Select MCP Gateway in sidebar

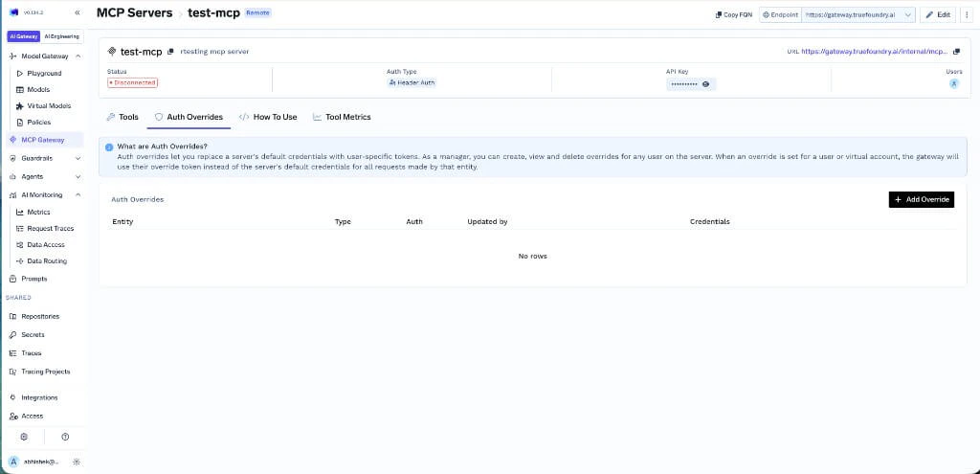point(42,140)
